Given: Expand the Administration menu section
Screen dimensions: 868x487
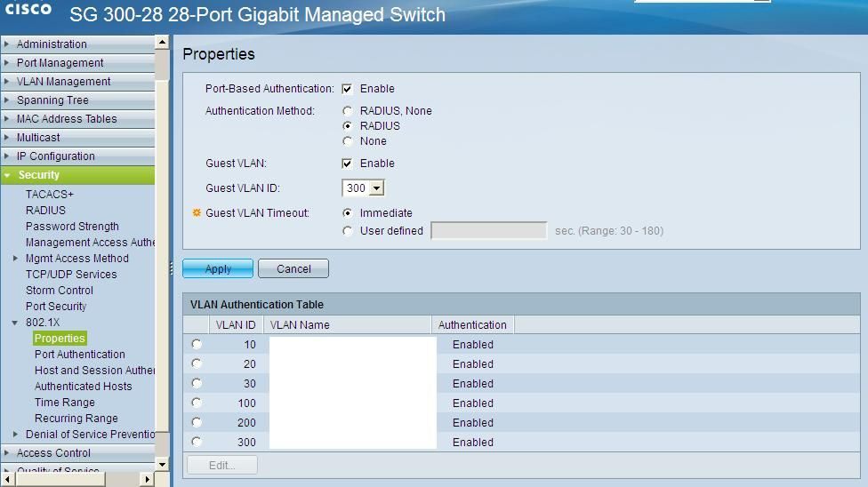Looking at the screenshot, I should (78, 44).
